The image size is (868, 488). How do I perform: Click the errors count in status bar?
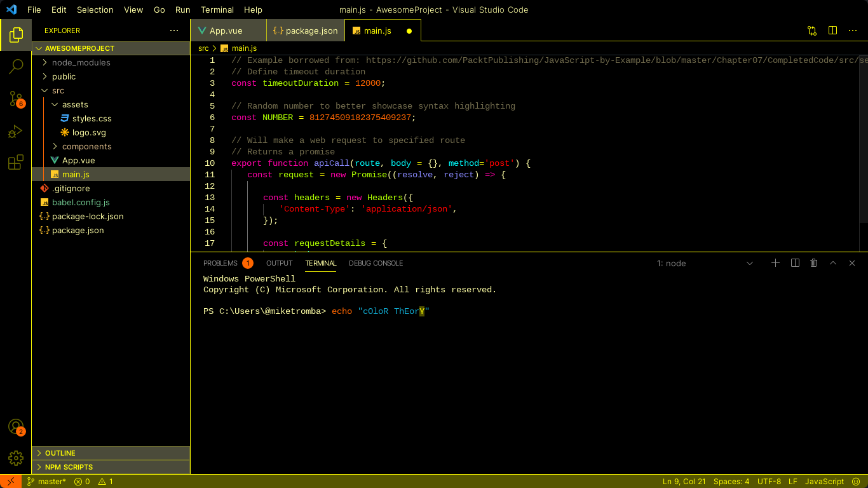(x=82, y=482)
